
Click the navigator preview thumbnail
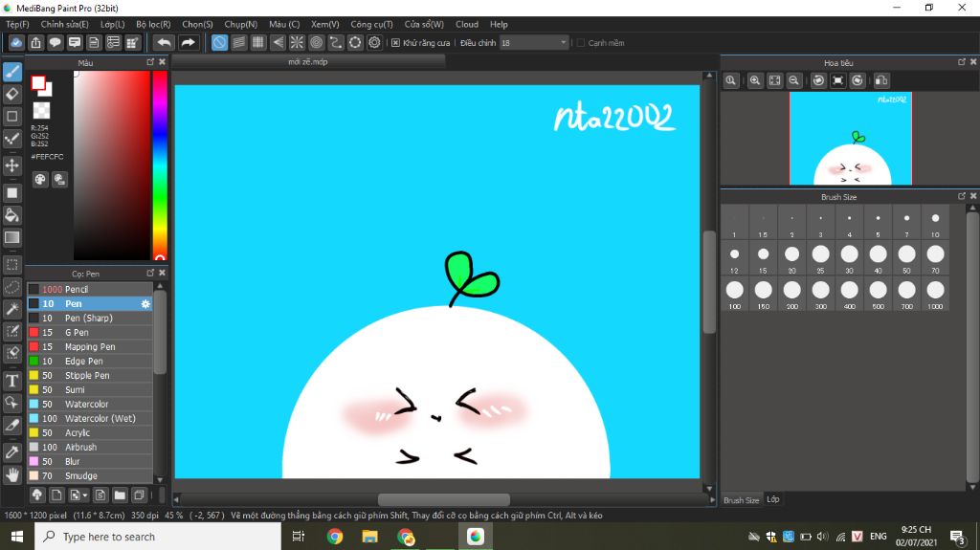click(851, 138)
